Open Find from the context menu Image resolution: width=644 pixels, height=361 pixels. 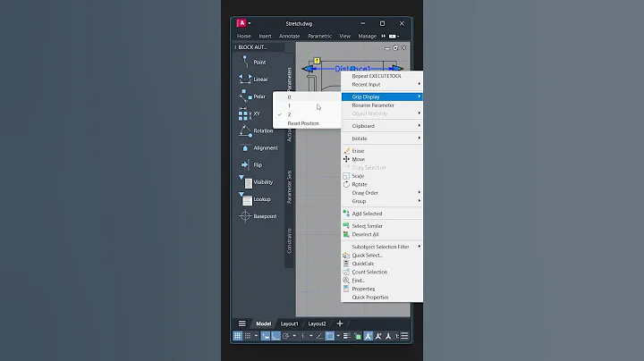(x=382, y=281)
